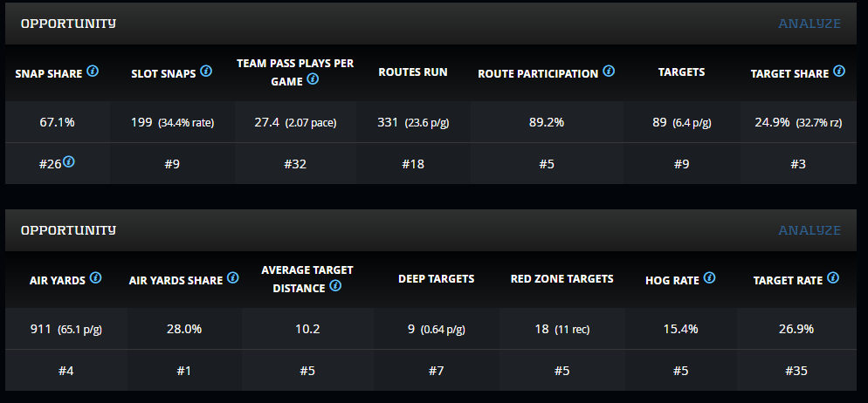Image resolution: width=868 pixels, height=403 pixels.
Task: Select the #1 air yards share rank
Action: click(183, 371)
